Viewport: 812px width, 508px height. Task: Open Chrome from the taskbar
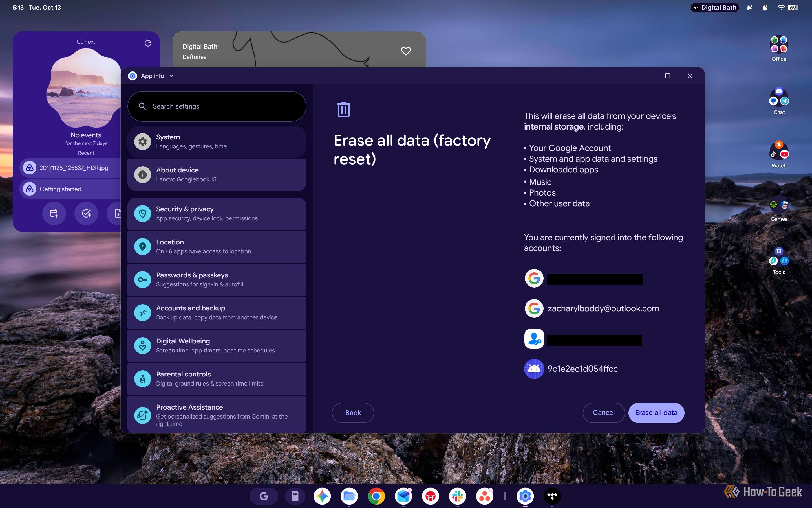point(376,496)
